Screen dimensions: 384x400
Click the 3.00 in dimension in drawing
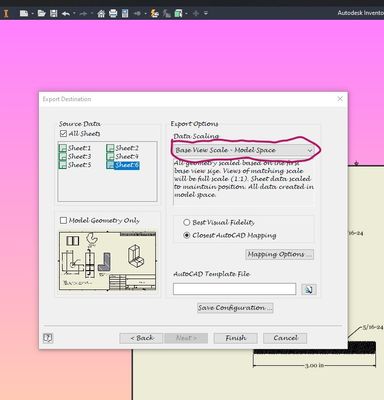pos(314,366)
